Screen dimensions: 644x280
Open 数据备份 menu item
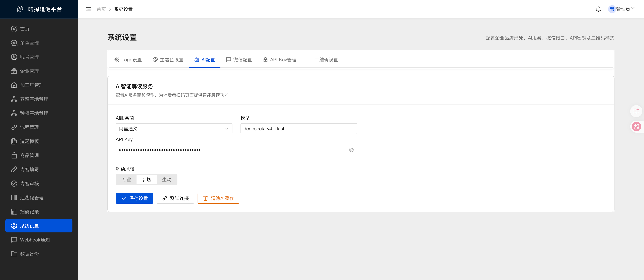pyautogui.click(x=39, y=254)
